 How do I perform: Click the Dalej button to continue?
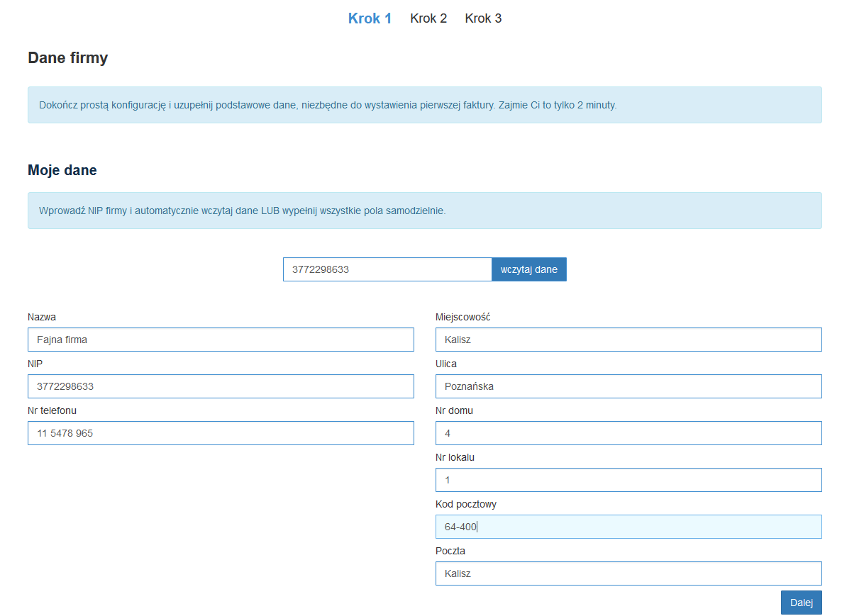[x=801, y=603]
